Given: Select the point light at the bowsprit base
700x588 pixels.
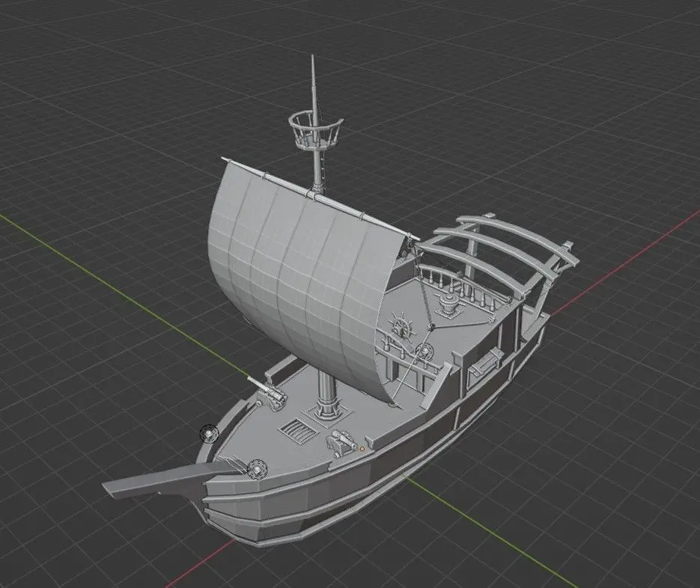Looking at the screenshot, I should pos(257,469).
